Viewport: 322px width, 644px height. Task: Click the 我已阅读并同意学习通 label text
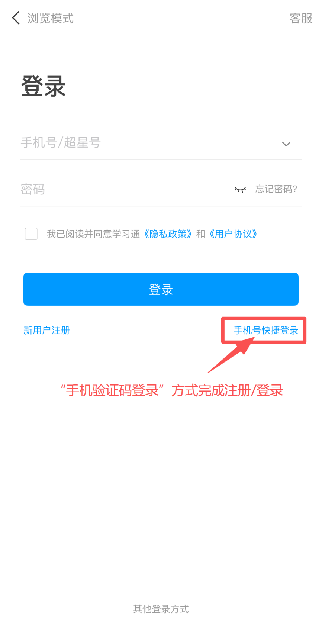pos(93,234)
